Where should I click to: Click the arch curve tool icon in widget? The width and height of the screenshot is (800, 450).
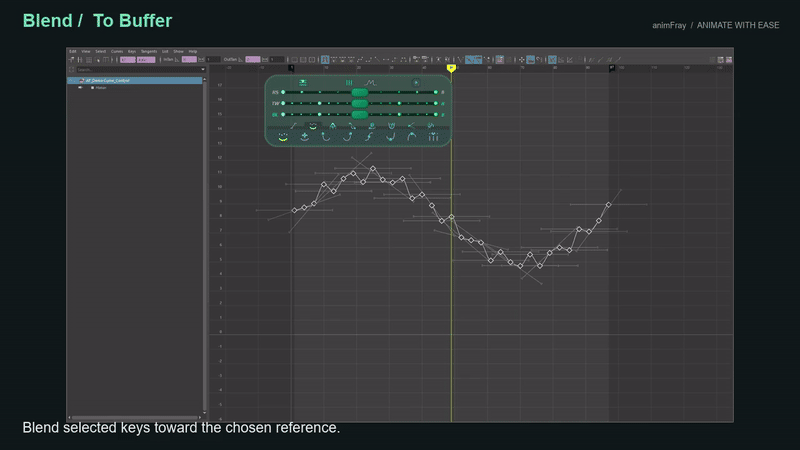[x=412, y=137]
